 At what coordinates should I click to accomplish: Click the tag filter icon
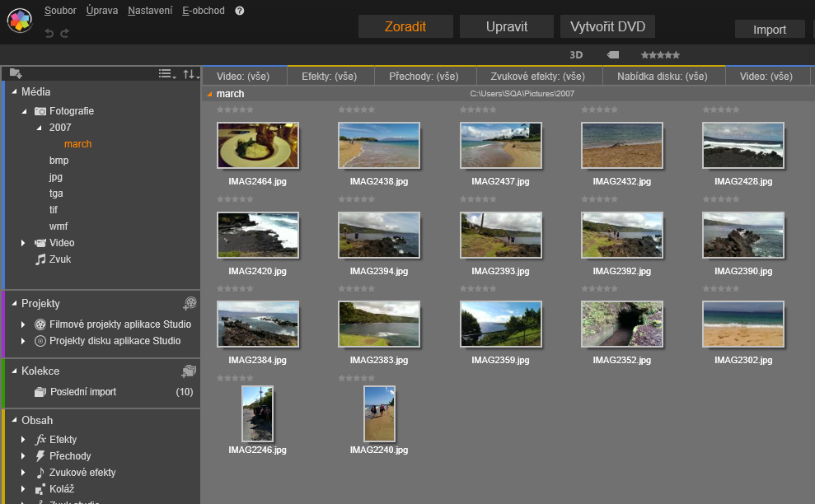(x=613, y=55)
